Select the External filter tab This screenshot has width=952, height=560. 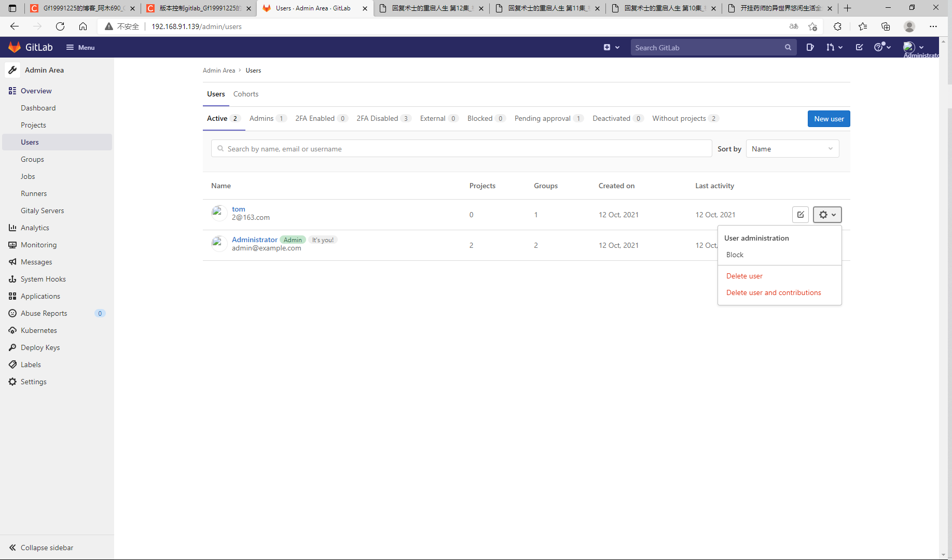[439, 118]
